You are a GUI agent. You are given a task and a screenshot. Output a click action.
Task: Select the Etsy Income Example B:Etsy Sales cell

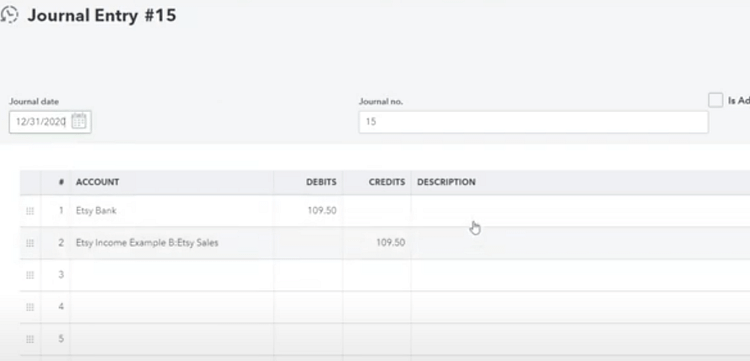click(172, 243)
